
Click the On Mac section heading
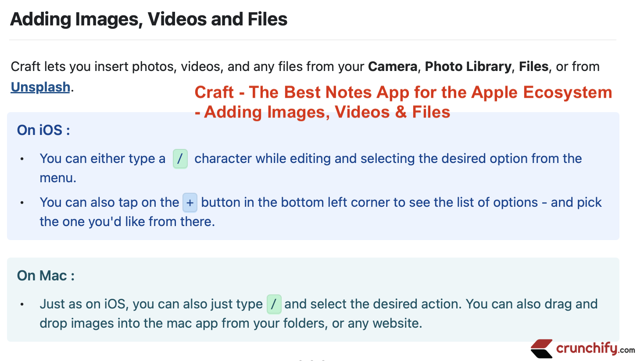coord(46,276)
